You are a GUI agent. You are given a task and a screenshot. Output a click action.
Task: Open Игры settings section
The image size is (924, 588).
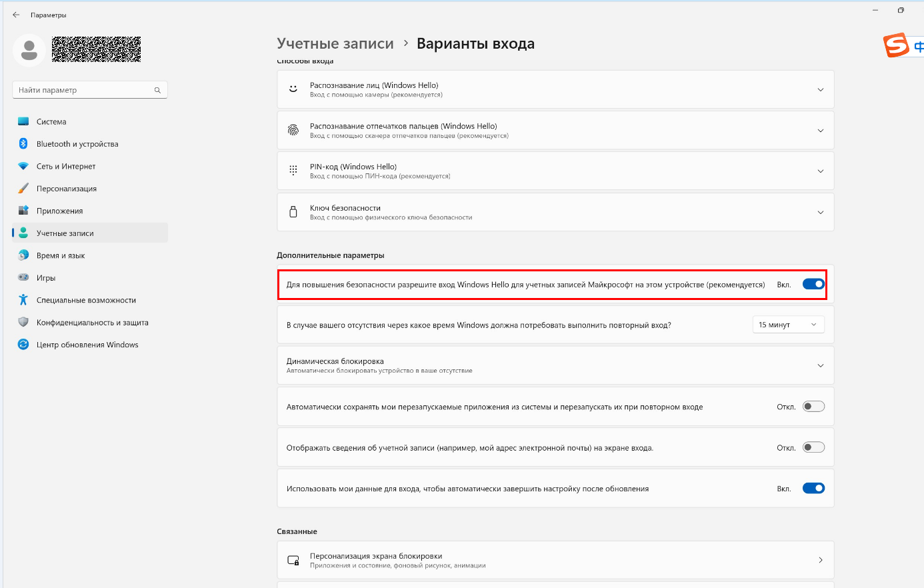[90, 278]
